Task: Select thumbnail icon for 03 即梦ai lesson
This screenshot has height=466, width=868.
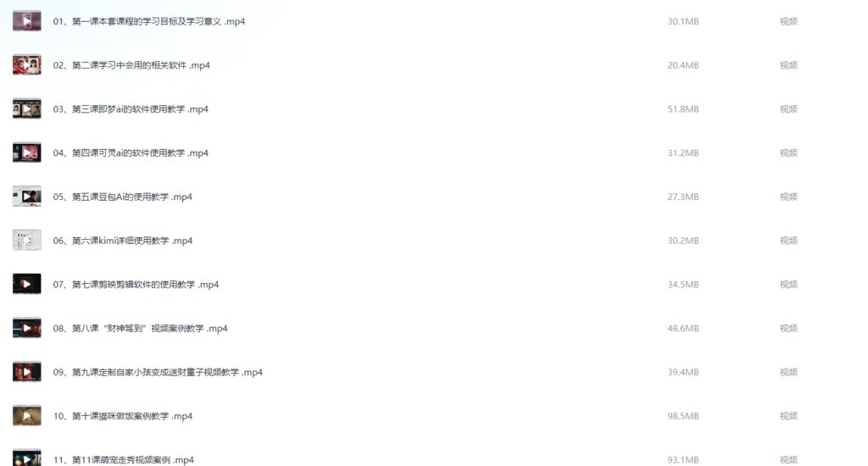Action: coord(26,109)
